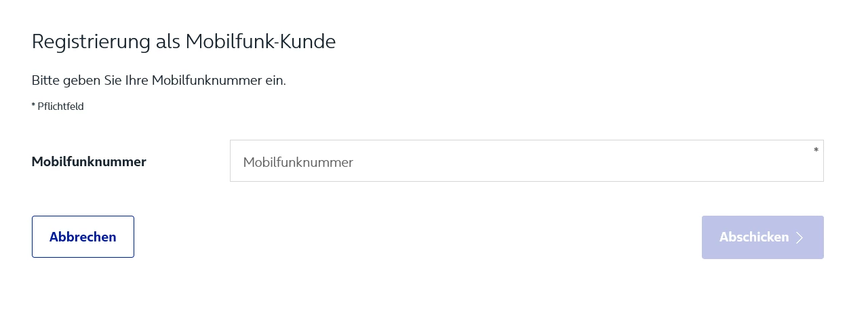Click the Pflichtfeld required-field note

click(60, 106)
